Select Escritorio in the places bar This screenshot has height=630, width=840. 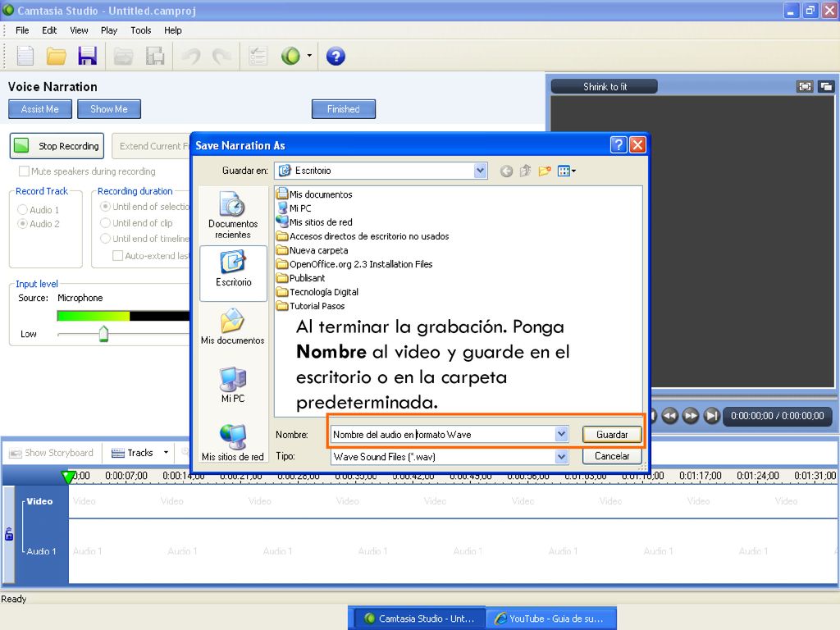click(x=234, y=274)
